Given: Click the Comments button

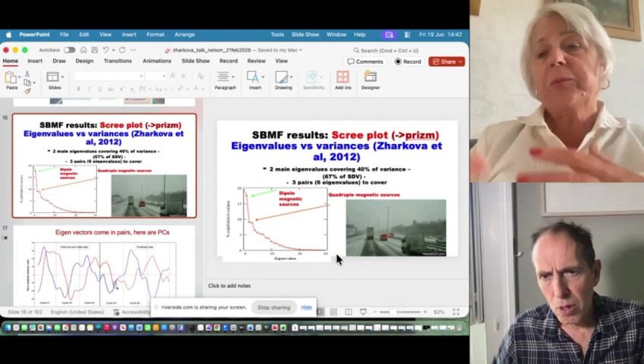Looking at the screenshot, I should tap(365, 61).
